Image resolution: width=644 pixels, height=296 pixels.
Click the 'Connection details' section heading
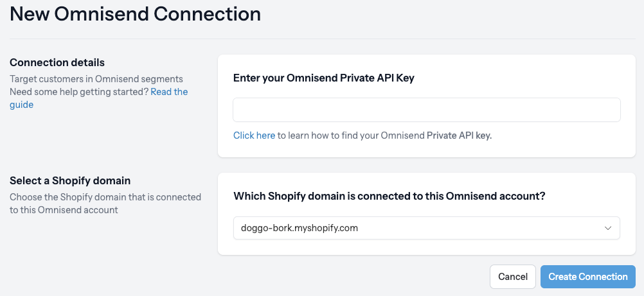pos(57,62)
